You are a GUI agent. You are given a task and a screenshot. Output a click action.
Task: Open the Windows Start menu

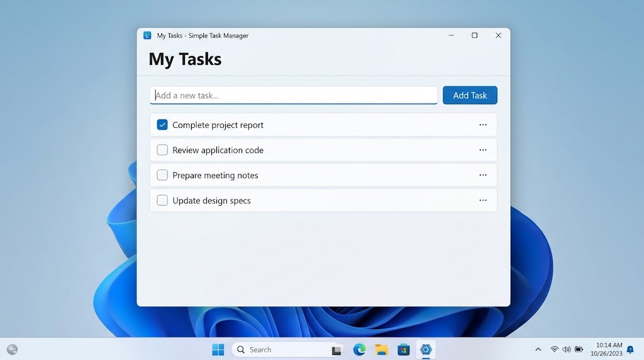[218, 350]
